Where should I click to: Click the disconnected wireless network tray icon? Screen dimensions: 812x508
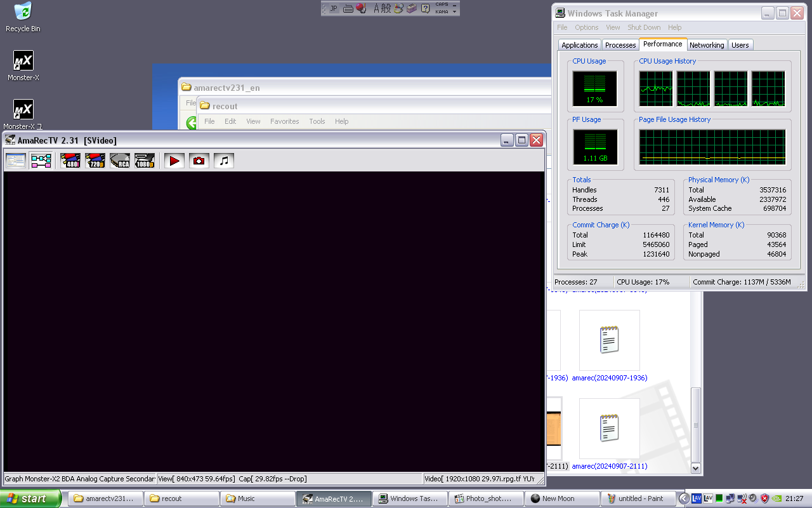(x=742, y=499)
